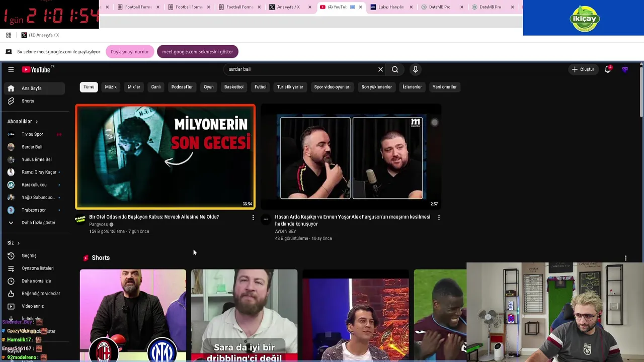Open the Remzi Giray Kaçar channel
Viewport: 644px width, 362px height.
(34, 172)
